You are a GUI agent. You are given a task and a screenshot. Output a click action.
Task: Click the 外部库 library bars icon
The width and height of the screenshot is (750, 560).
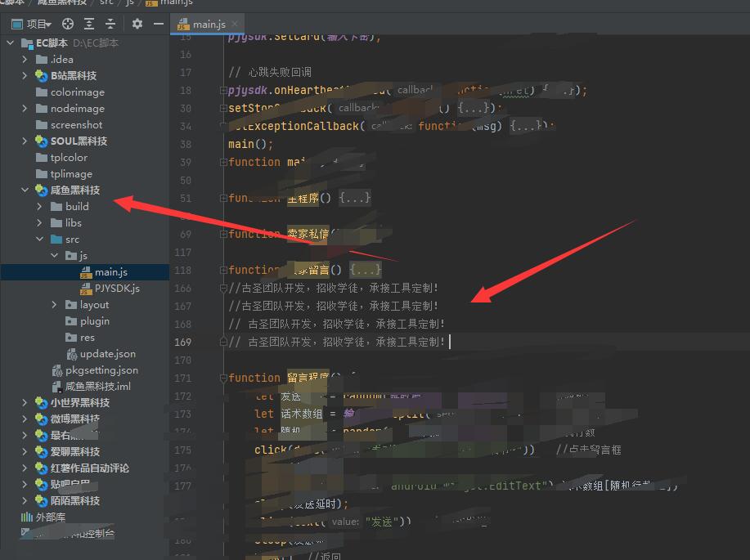pyautogui.click(x=27, y=517)
